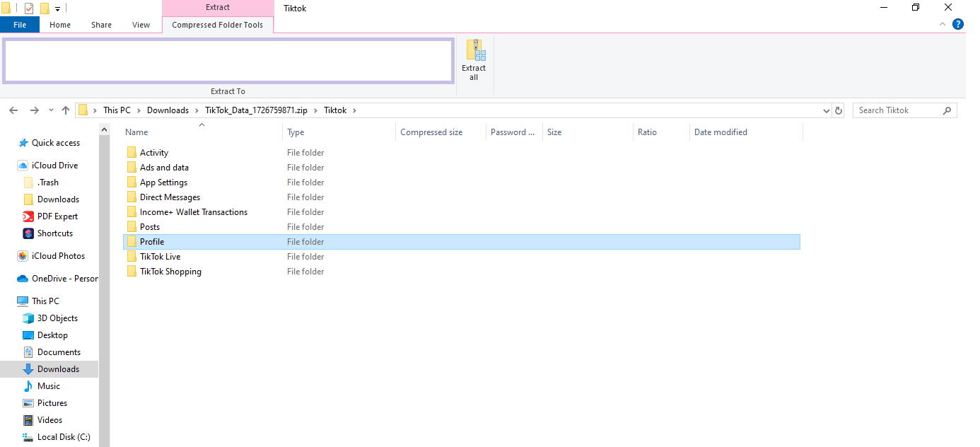Viewport: 980px width, 447px height.
Task: Switch to the Share ribbon tab
Action: (x=101, y=25)
